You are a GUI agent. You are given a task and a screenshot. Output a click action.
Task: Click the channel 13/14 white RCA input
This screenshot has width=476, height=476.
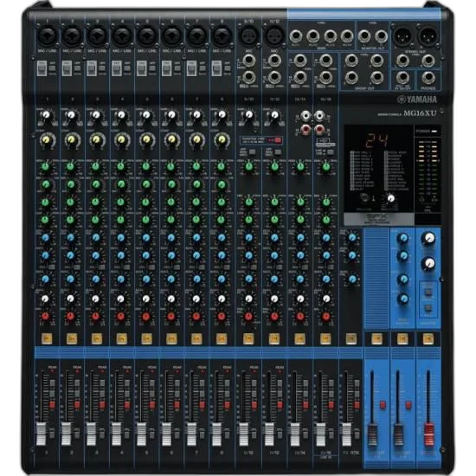point(306,116)
